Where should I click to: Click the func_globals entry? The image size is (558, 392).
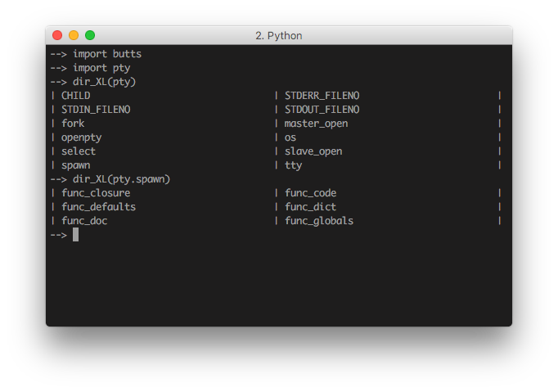point(319,221)
